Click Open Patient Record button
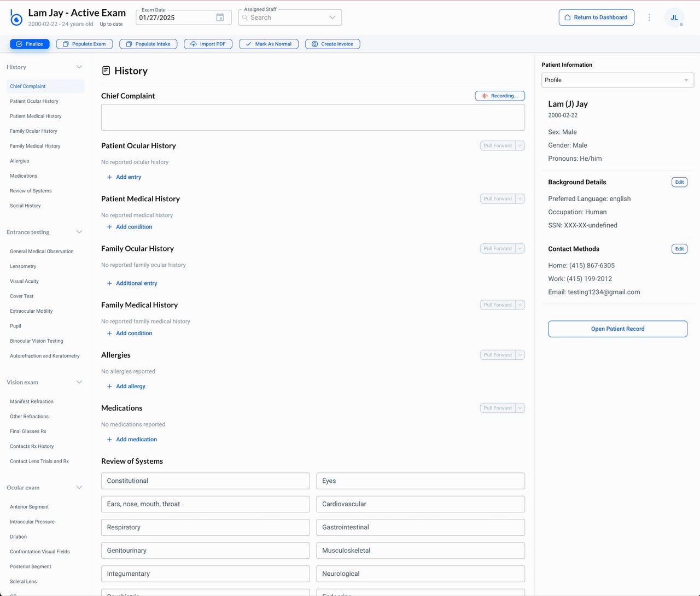The height and width of the screenshot is (596, 700). tap(617, 329)
